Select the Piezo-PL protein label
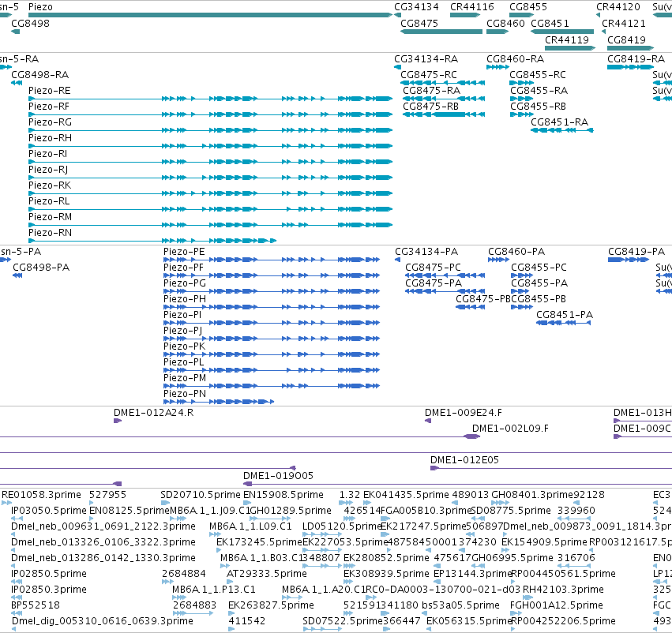The height and width of the screenshot is (633, 672). pos(183,362)
